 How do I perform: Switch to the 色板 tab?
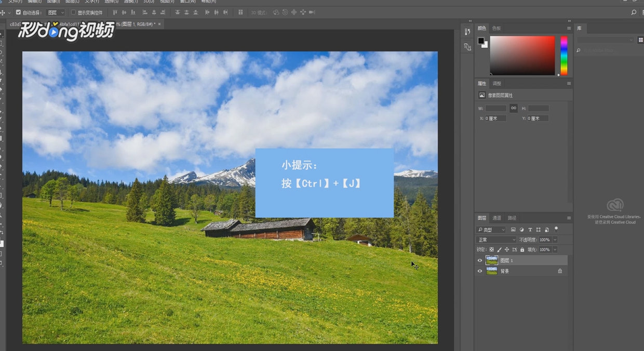click(497, 28)
